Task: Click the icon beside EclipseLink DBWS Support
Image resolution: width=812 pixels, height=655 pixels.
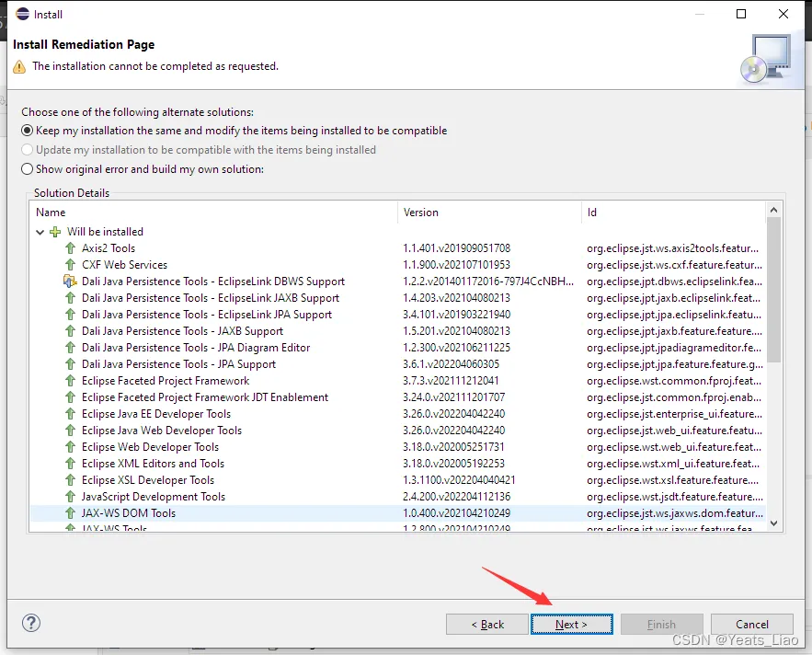Action: [x=70, y=282]
